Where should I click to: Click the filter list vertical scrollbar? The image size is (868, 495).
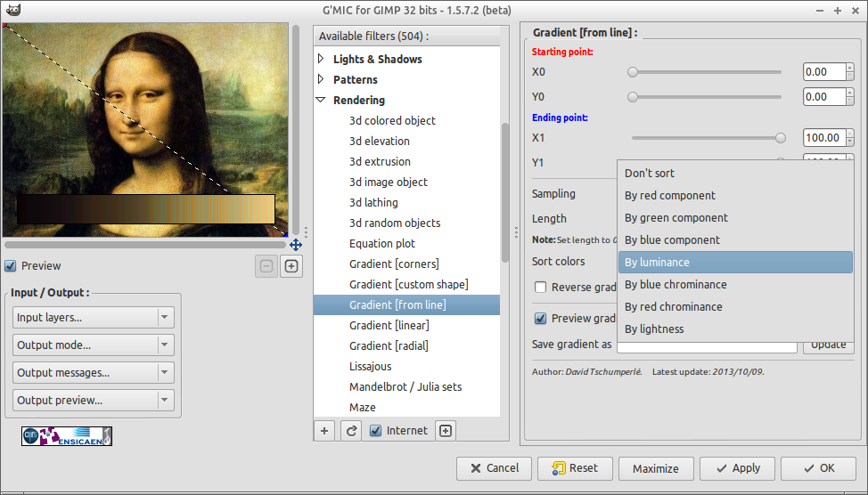tap(505, 192)
